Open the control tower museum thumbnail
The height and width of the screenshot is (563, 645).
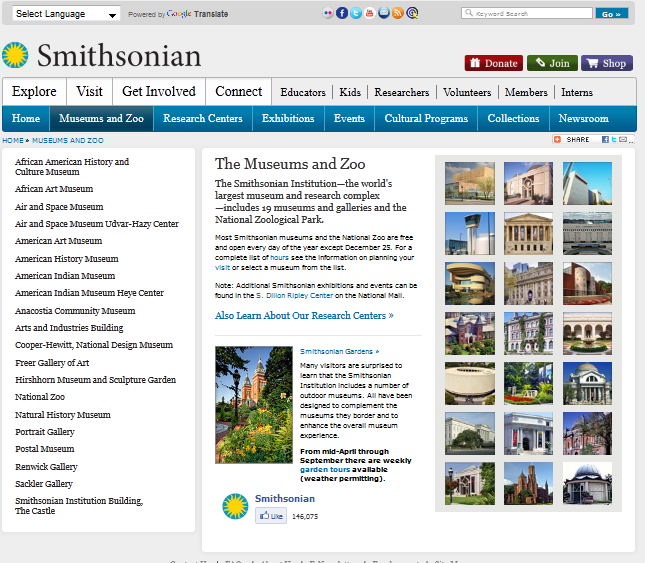470,233
